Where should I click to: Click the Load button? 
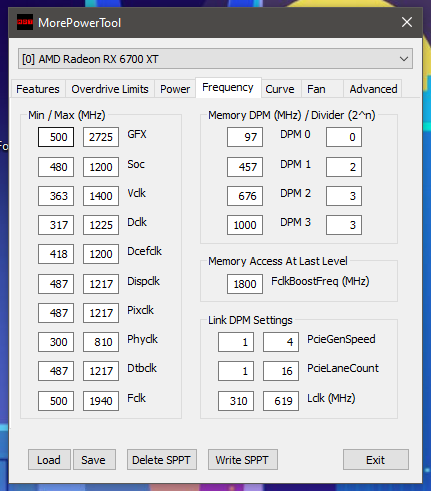point(49,460)
